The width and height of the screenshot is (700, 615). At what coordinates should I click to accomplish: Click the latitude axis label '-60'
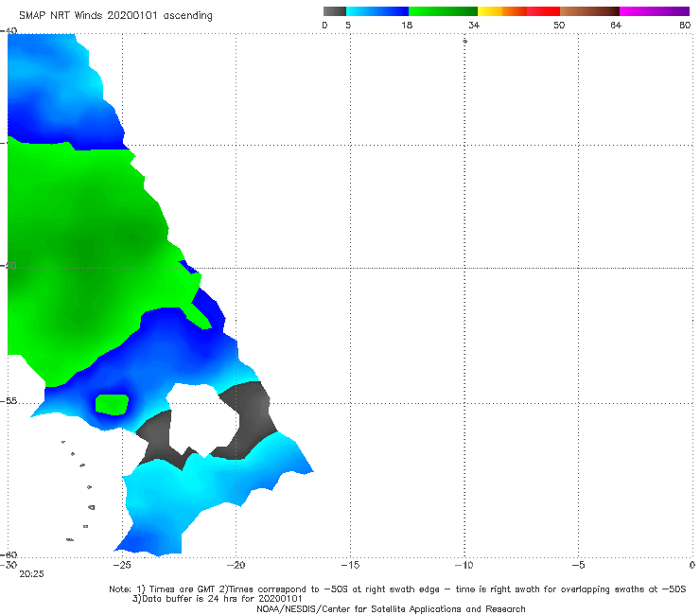9,554
